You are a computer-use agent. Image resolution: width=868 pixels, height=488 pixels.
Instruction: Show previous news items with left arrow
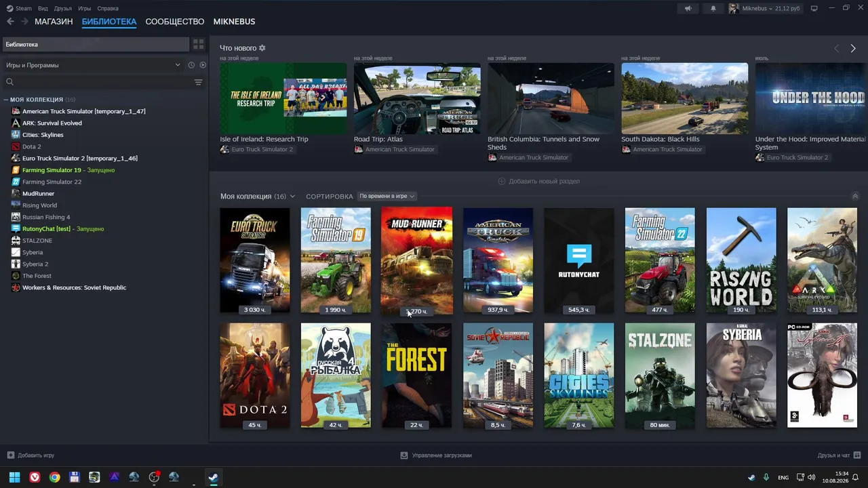(x=836, y=48)
